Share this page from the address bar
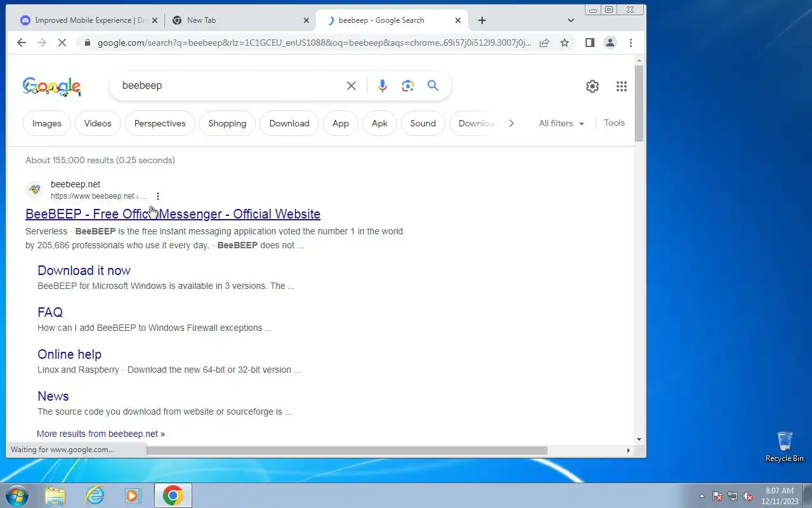 [x=544, y=43]
